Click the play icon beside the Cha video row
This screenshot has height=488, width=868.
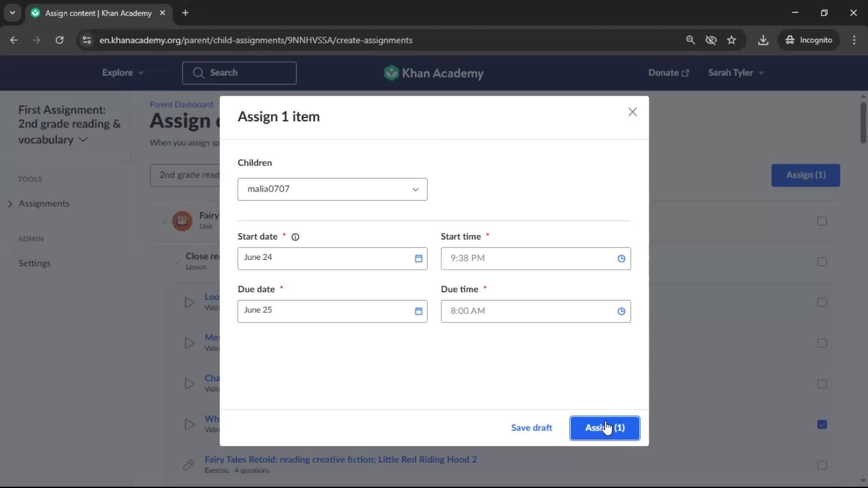(x=189, y=384)
